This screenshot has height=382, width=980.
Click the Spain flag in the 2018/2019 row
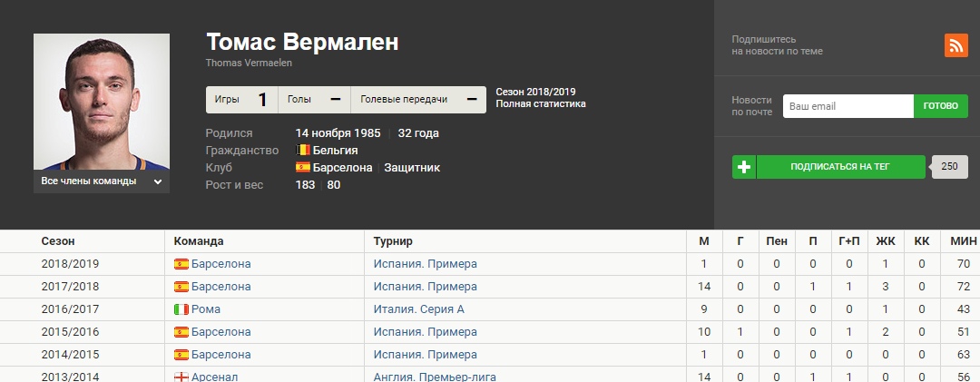(181, 264)
